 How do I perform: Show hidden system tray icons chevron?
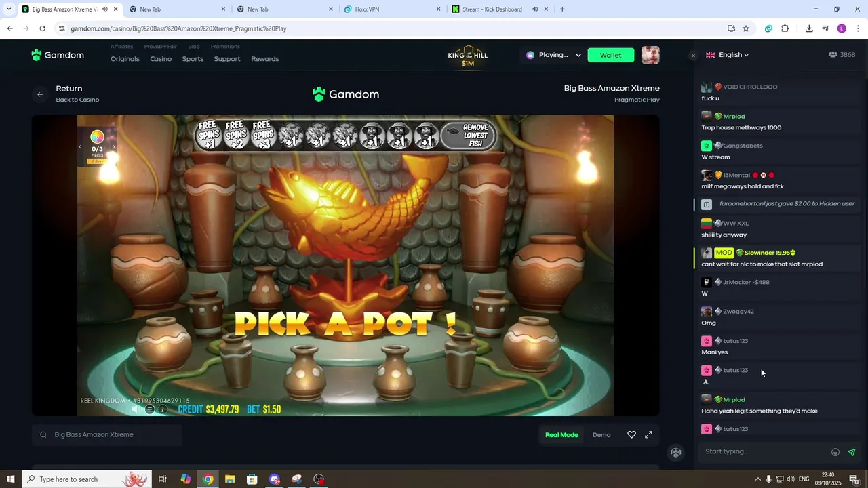[x=758, y=479]
